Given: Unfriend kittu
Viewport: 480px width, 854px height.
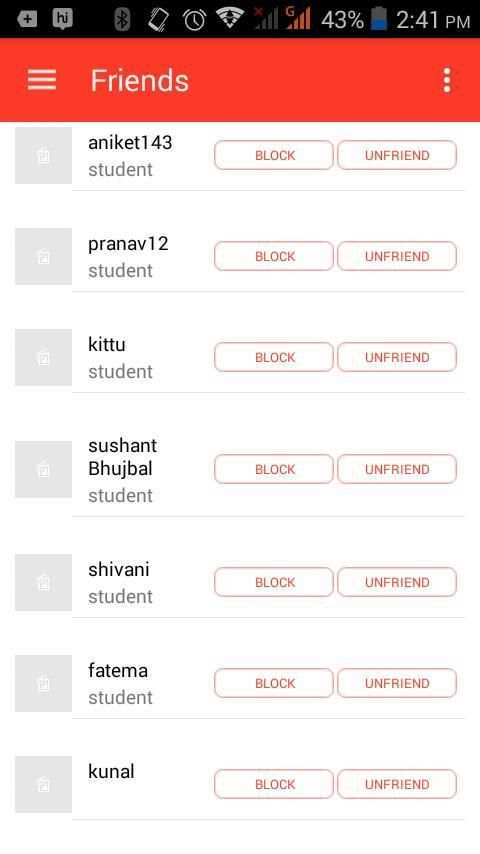Looking at the screenshot, I should click(397, 357).
